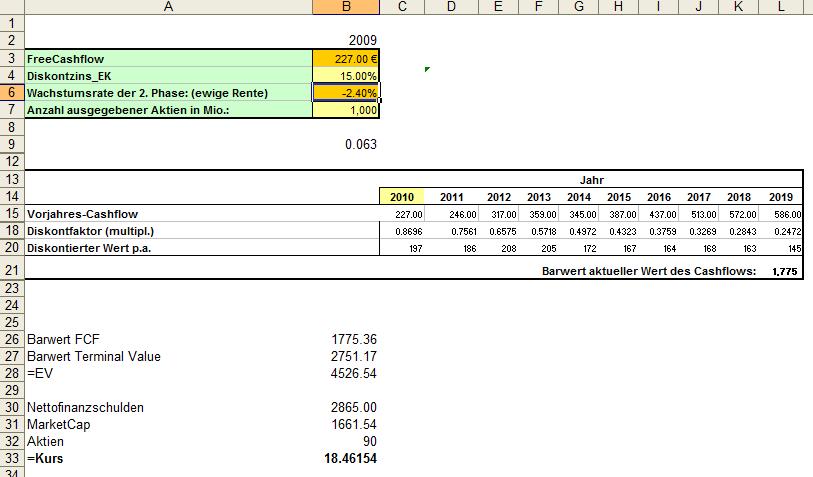
Task: Click the 2019 year heading cell
Action: tap(781, 196)
